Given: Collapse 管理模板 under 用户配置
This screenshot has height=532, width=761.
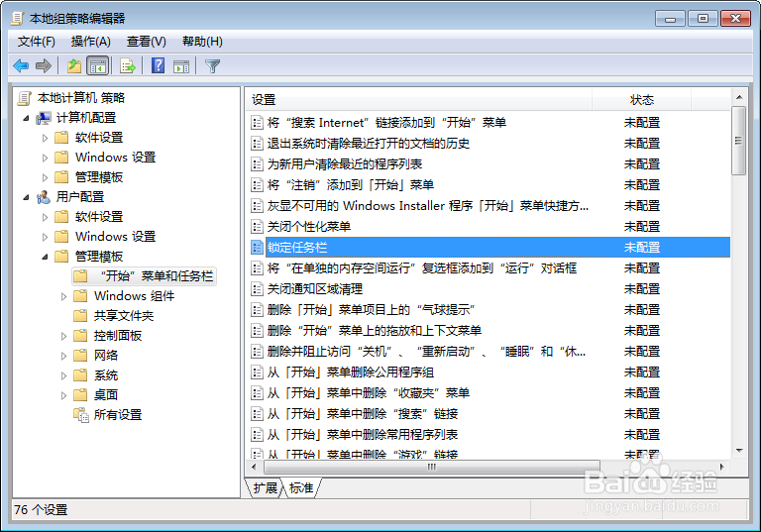Looking at the screenshot, I should [46, 257].
